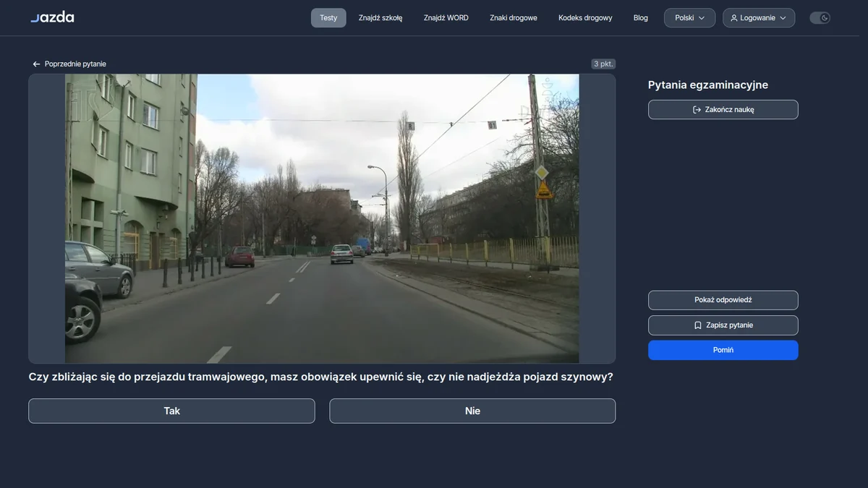Open the Logowanie account dropdown

click(758, 18)
